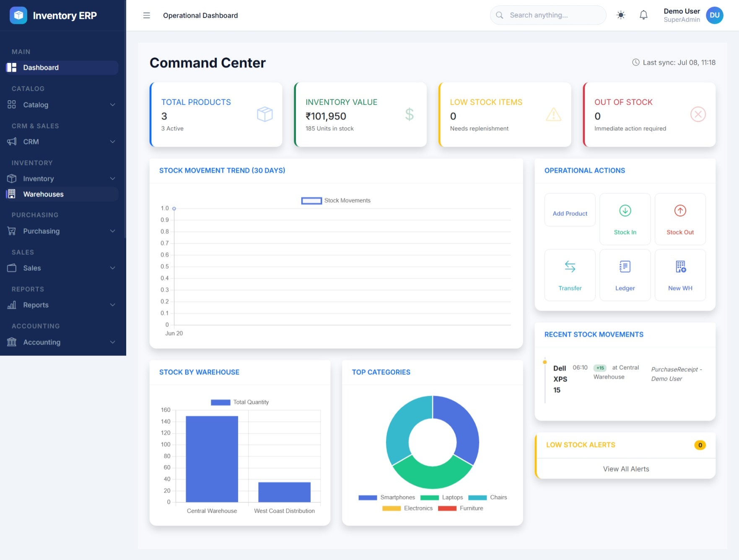
Task: Focus the Search anything field
Action: pos(548,15)
